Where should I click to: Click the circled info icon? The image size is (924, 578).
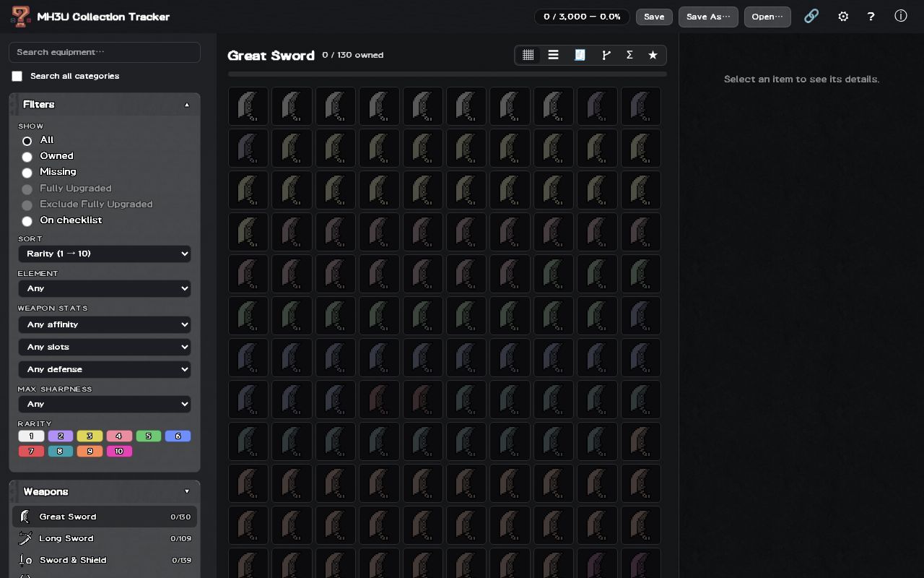[901, 16]
